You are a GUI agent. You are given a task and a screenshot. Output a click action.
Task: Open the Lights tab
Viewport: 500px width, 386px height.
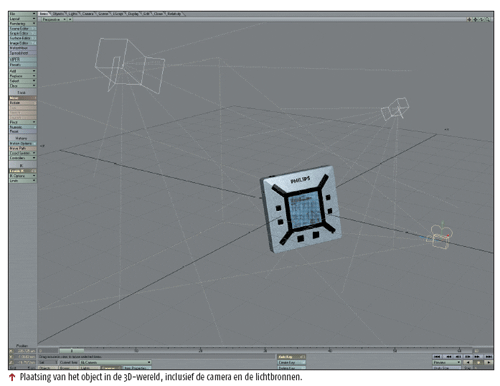click(73, 14)
